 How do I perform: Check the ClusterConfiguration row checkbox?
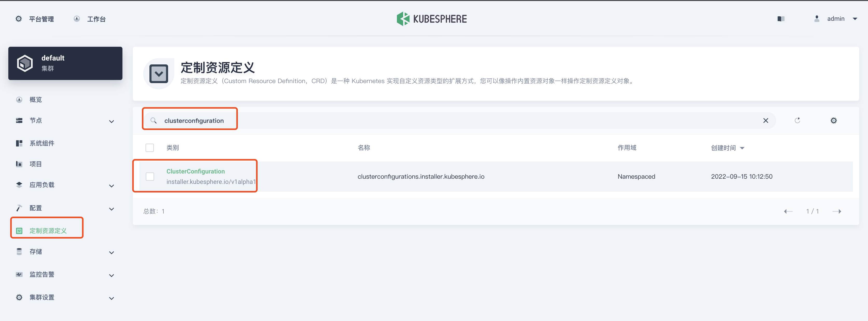coord(150,176)
